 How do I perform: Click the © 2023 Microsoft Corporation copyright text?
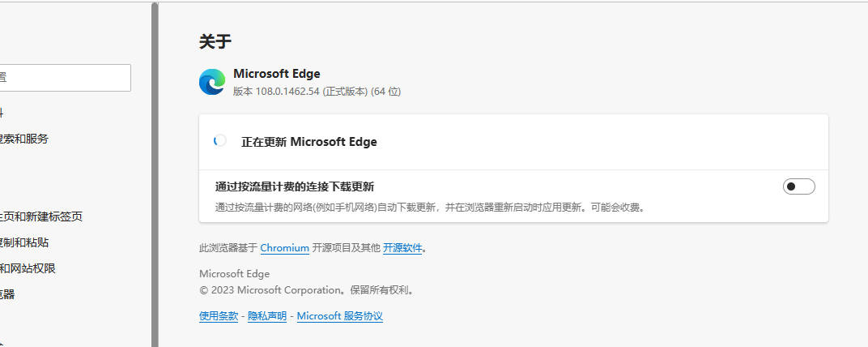(307, 290)
